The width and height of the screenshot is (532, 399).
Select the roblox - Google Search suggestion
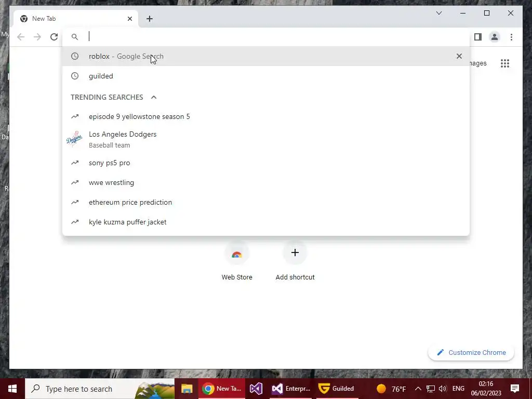(x=266, y=56)
